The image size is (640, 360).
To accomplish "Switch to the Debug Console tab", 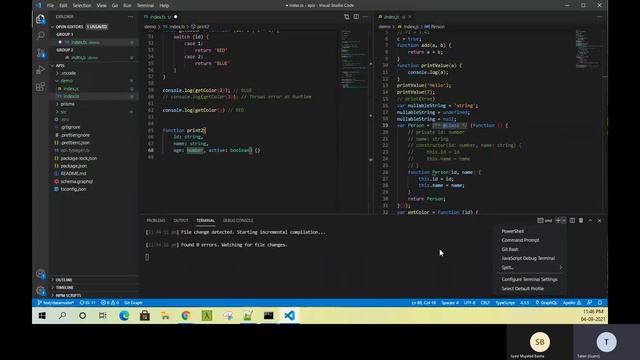I will pyautogui.click(x=238, y=220).
